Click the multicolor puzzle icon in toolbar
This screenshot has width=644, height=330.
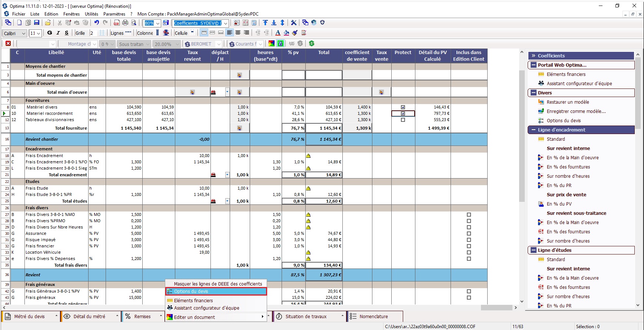pyautogui.click(x=272, y=43)
